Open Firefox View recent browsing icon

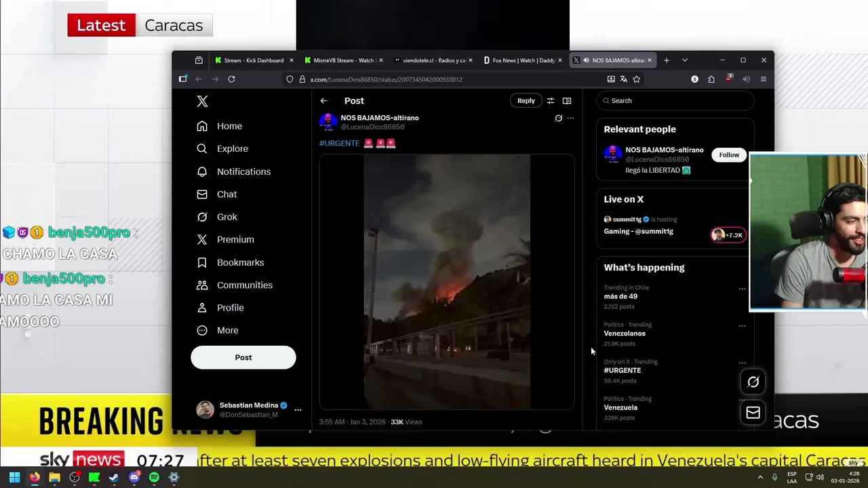[x=199, y=60]
